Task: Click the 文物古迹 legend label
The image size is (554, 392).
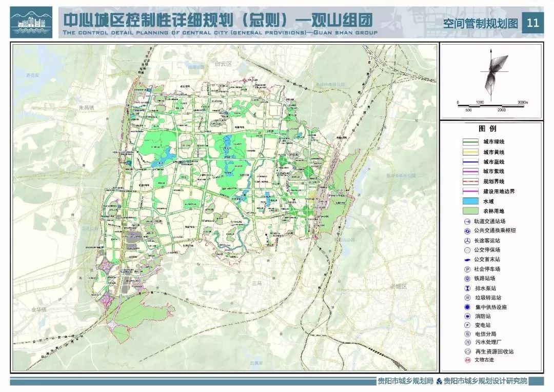Action: tap(484, 360)
